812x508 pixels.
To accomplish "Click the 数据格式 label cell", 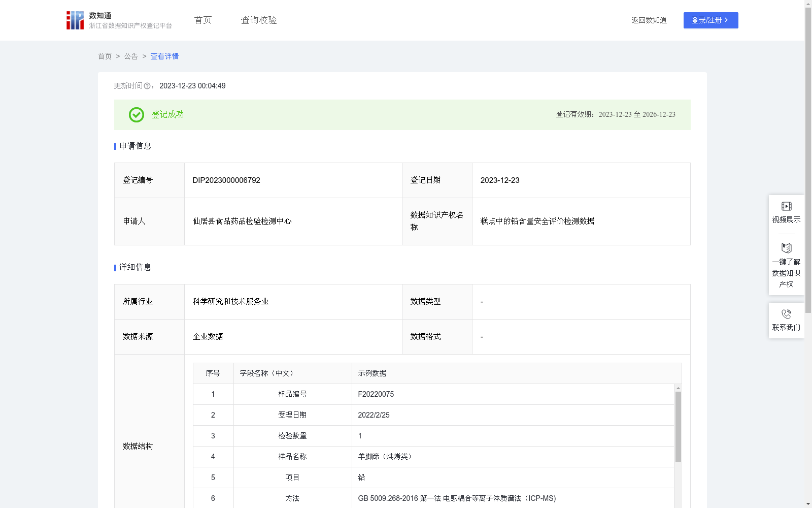I will point(437,337).
